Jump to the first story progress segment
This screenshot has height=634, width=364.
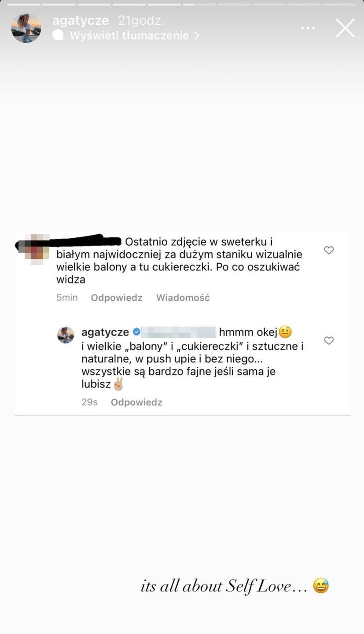[x=24, y=4]
